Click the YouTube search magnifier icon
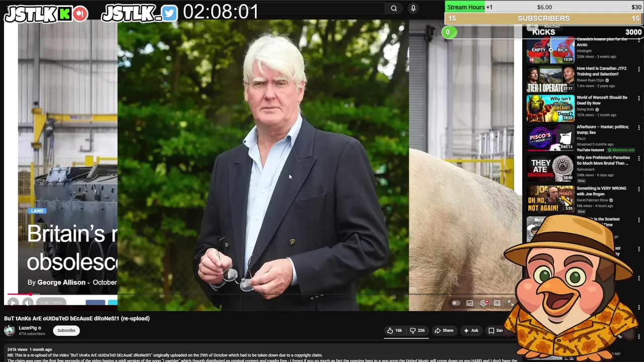 [394, 8]
